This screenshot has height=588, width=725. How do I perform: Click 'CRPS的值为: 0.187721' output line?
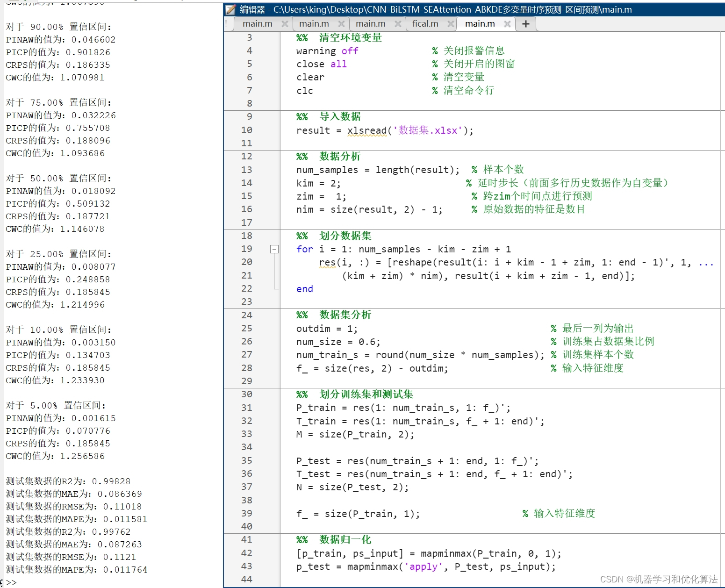click(58, 216)
